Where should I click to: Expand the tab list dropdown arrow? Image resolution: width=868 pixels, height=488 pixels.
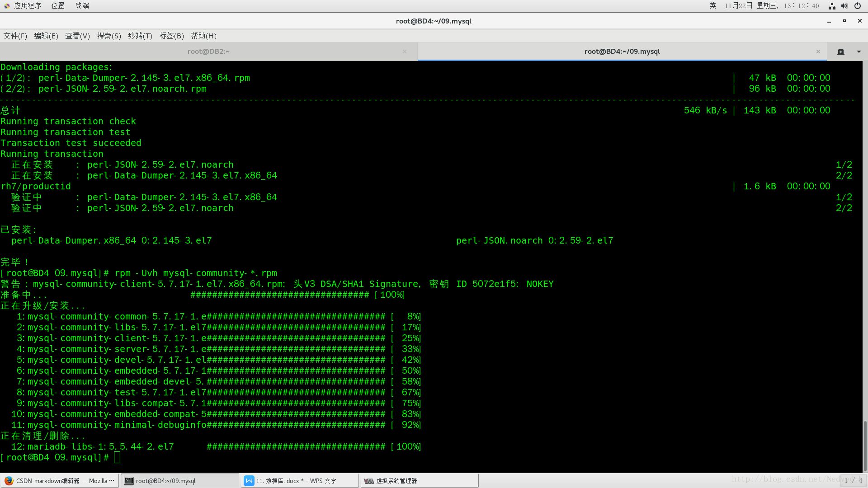coord(859,52)
